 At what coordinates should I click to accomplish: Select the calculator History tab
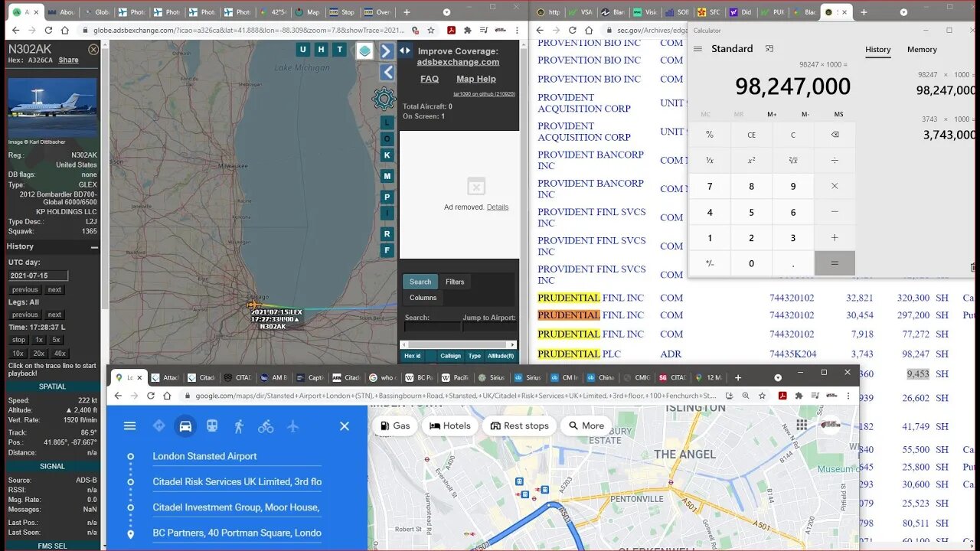click(878, 50)
